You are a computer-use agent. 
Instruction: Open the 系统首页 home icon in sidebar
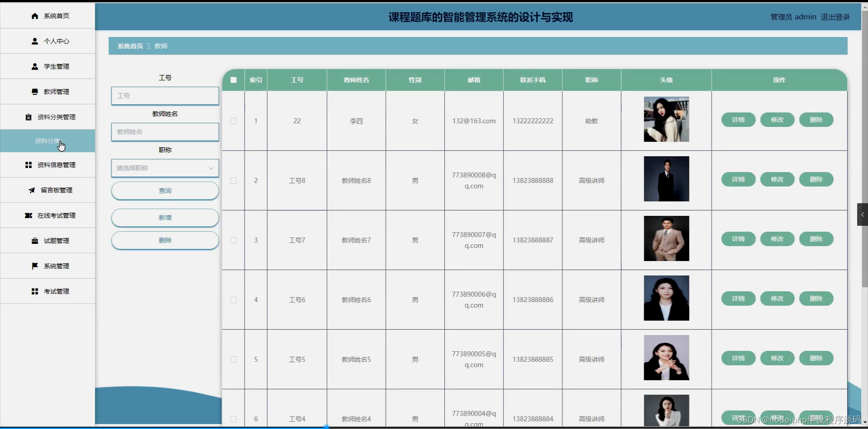click(x=34, y=16)
